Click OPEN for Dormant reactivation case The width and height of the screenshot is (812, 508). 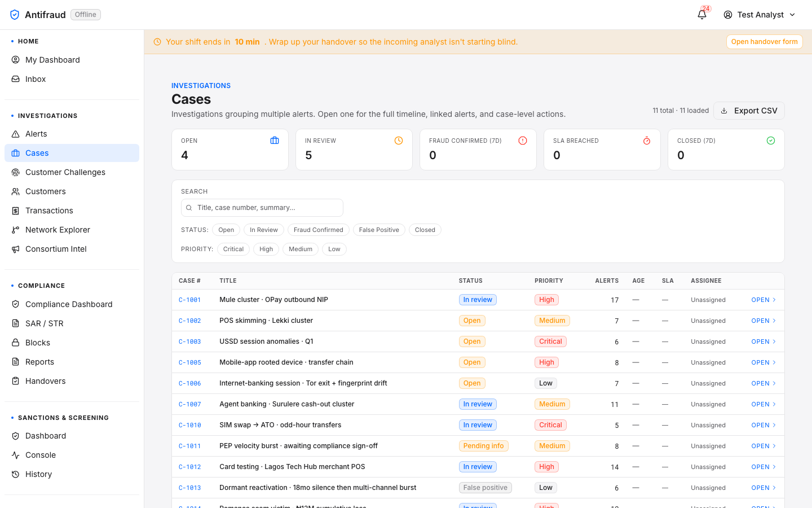(764, 488)
